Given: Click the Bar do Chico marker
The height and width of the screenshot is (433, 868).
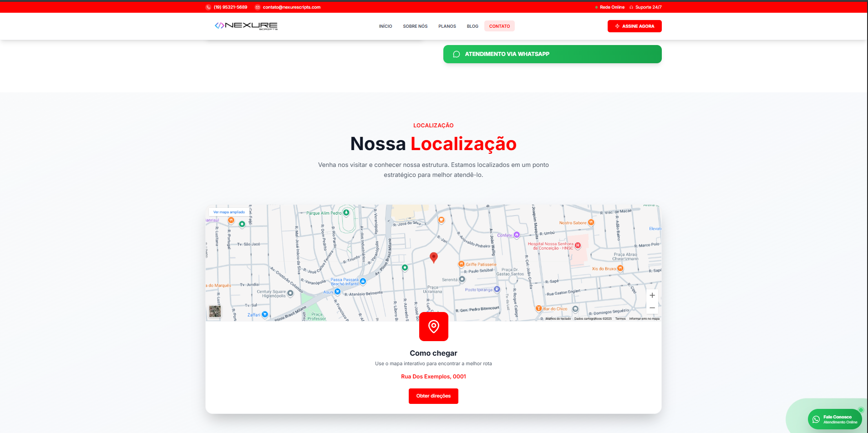Looking at the screenshot, I should [x=539, y=308].
